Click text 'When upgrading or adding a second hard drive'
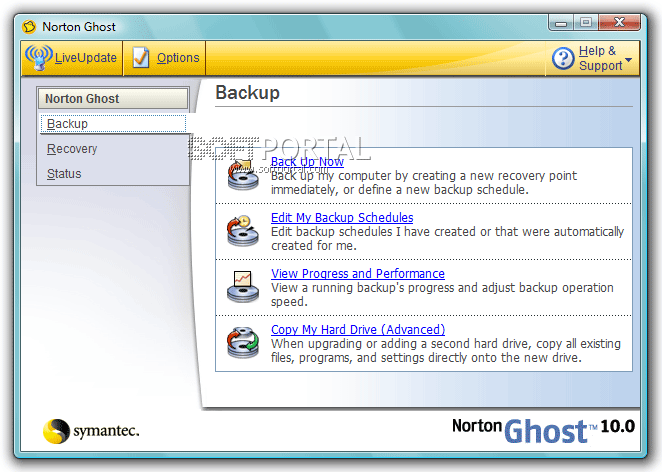 (398, 344)
